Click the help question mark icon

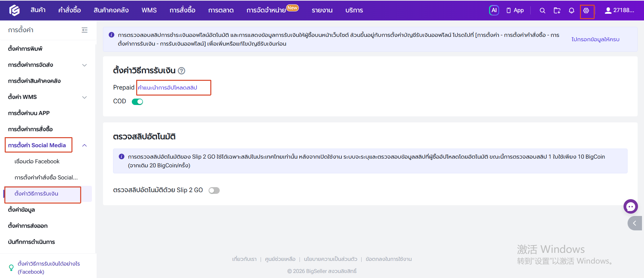(x=181, y=71)
